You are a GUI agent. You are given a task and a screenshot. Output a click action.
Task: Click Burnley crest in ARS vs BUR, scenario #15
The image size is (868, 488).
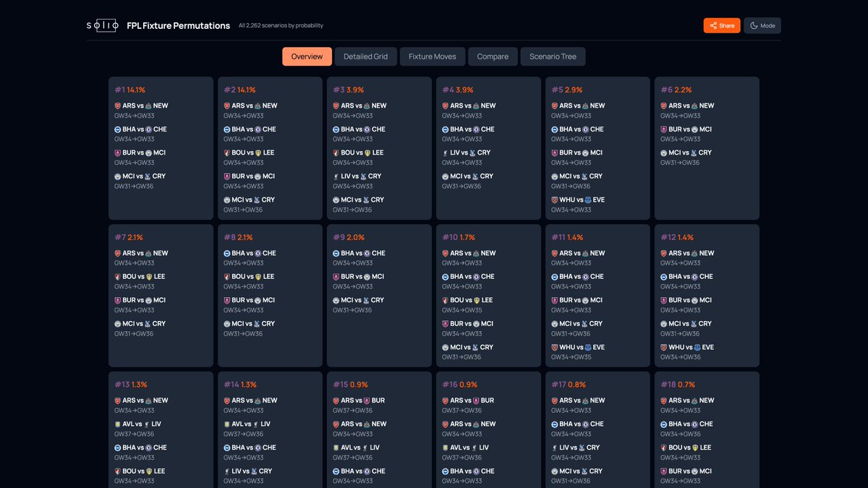click(366, 401)
